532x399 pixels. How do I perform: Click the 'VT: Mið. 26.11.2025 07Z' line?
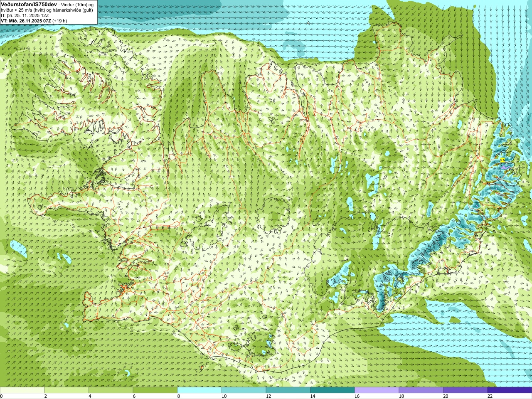26,21
